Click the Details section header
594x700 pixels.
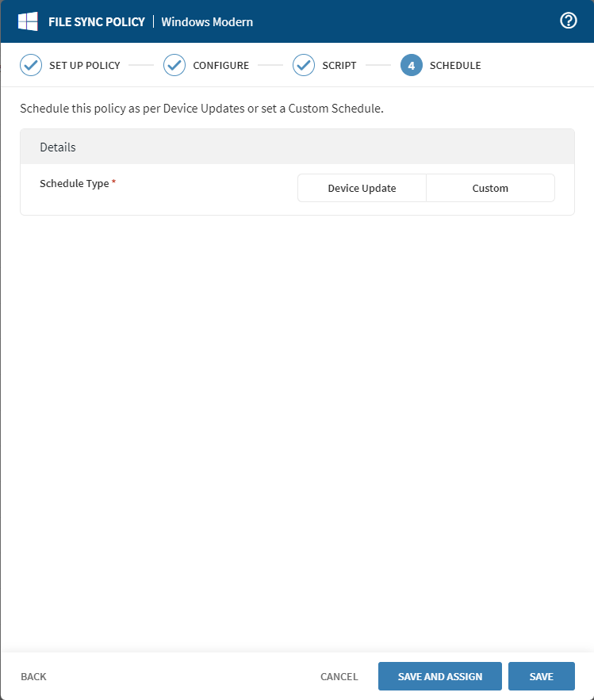(297, 147)
